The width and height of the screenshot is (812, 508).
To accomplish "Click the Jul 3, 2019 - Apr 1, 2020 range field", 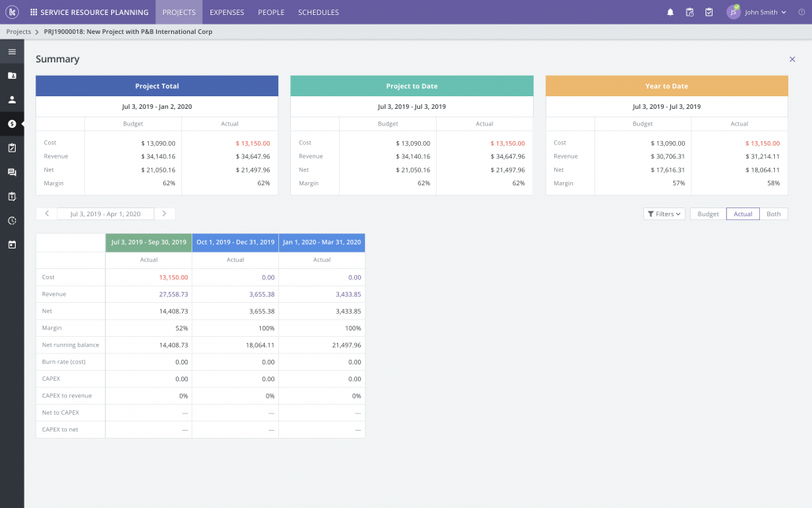I will 105,214.
